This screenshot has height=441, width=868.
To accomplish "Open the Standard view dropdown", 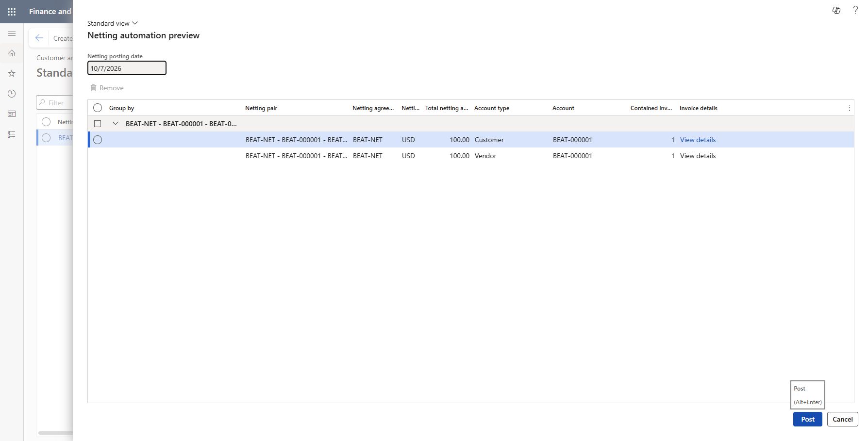I will pyautogui.click(x=113, y=23).
